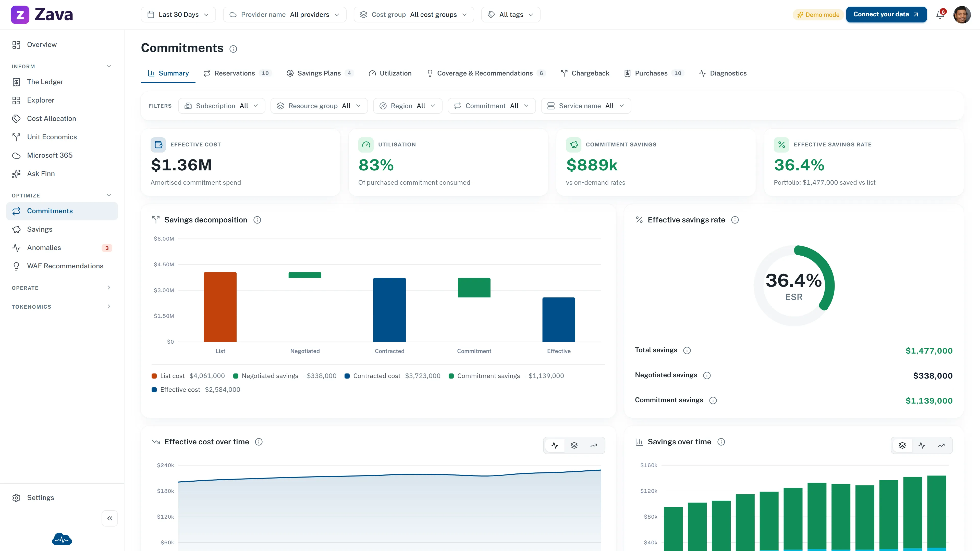Expand the TOKENOMICS sidebar section
The image size is (980, 551).
109,306
